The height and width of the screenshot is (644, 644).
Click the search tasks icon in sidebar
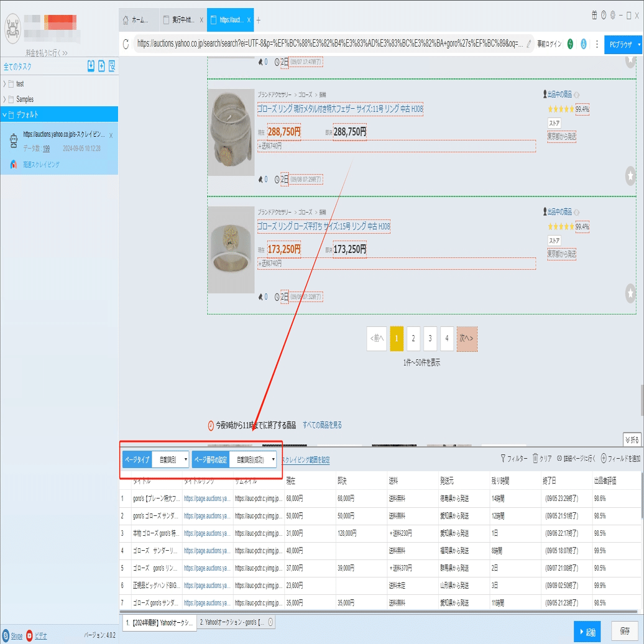(112, 66)
